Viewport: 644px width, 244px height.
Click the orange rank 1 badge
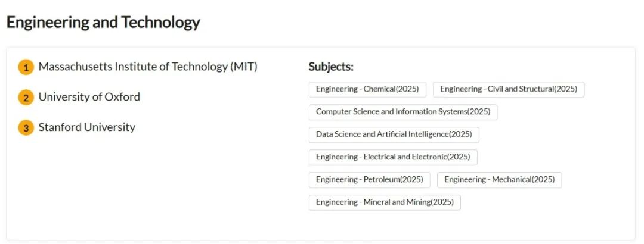click(26, 67)
